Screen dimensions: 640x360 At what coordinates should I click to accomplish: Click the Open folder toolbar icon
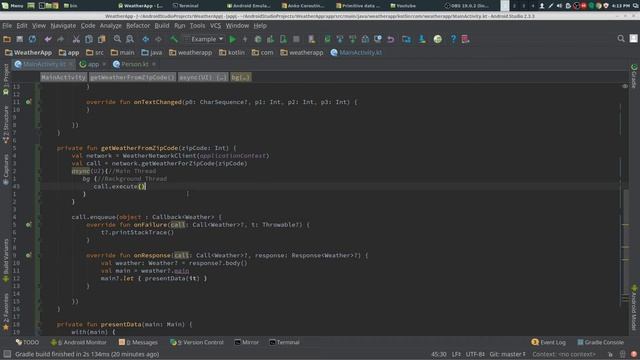[7, 39]
